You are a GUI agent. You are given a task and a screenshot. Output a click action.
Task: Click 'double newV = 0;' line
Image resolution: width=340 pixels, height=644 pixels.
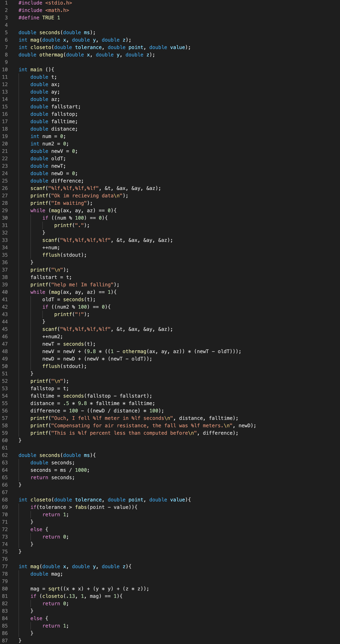click(54, 151)
